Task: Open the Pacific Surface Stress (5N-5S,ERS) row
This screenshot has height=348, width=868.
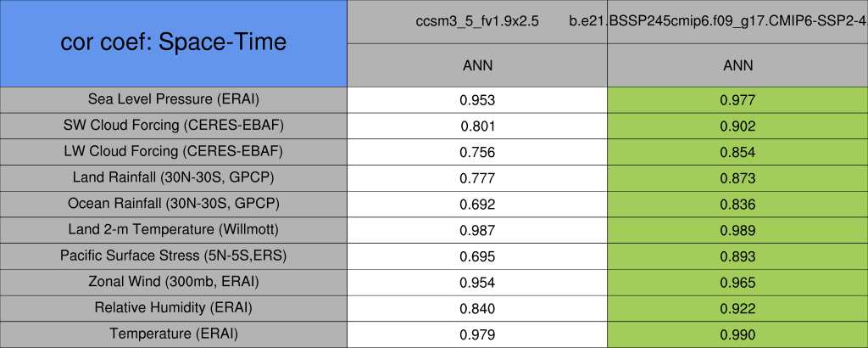Action: pyautogui.click(x=173, y=256)
